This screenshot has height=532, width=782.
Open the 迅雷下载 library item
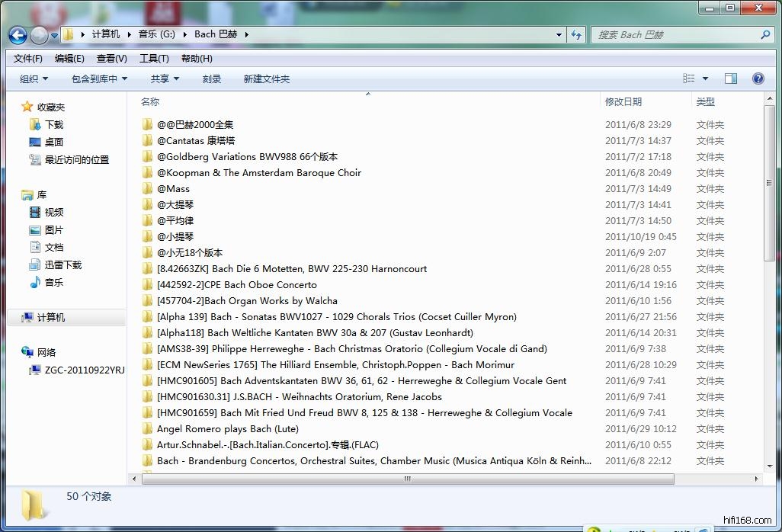(x=62, y=264)
